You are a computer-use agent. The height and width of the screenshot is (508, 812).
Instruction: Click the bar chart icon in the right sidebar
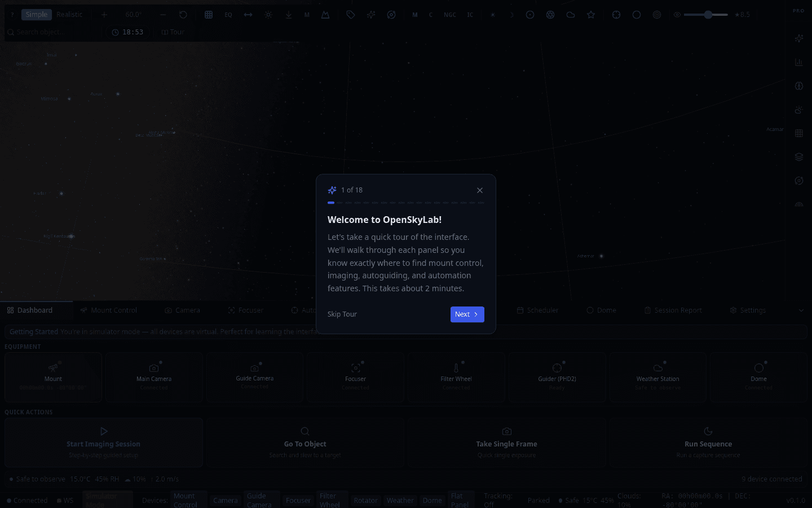799,62
